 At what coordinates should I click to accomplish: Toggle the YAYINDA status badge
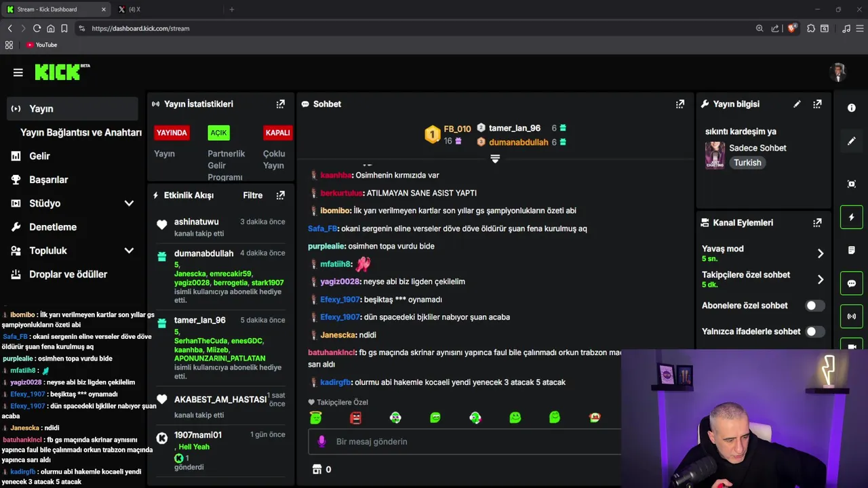tap(172, 133)
